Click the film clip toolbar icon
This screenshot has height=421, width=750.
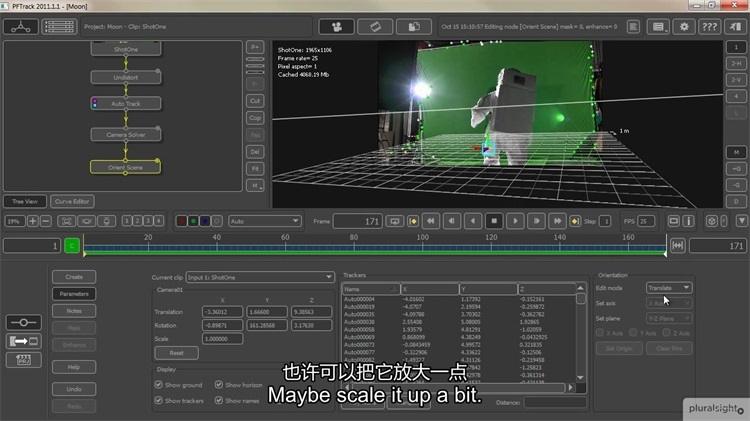[x=375, y=27]
